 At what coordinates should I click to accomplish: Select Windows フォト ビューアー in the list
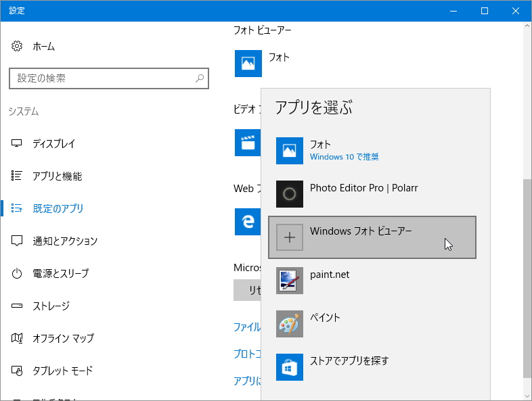pos(372,237)
